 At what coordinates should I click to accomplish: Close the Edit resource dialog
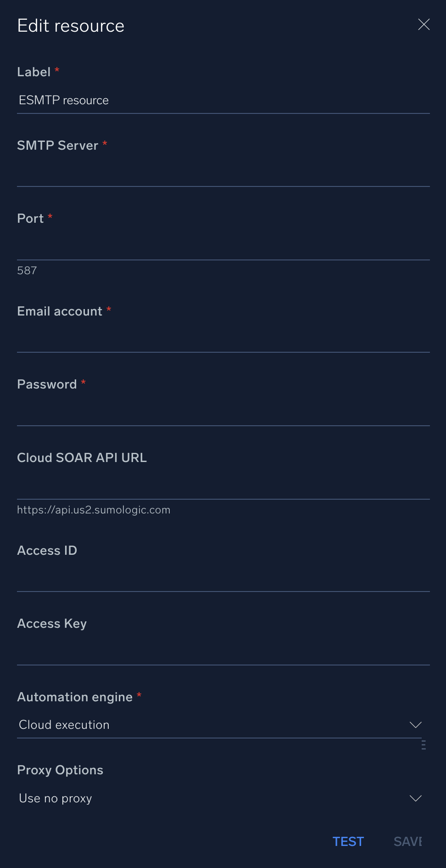click(424, 25)
